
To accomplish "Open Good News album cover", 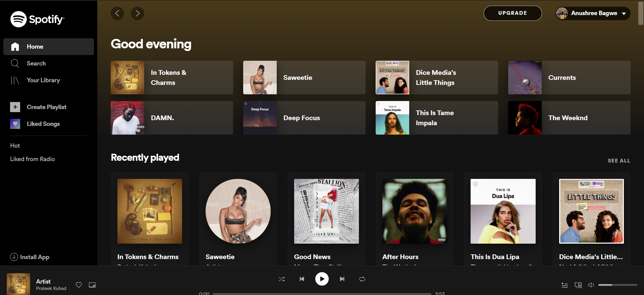I will tap(326, 211).
